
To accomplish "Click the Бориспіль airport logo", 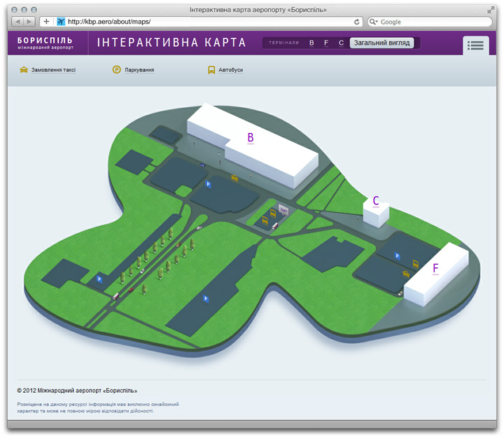I will tap(45, 43).
